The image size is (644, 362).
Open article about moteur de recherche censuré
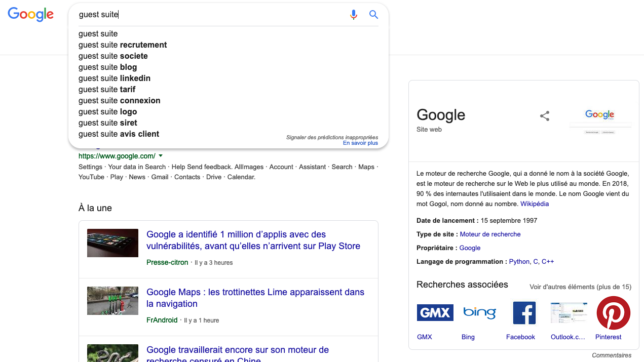pos(238,354)
